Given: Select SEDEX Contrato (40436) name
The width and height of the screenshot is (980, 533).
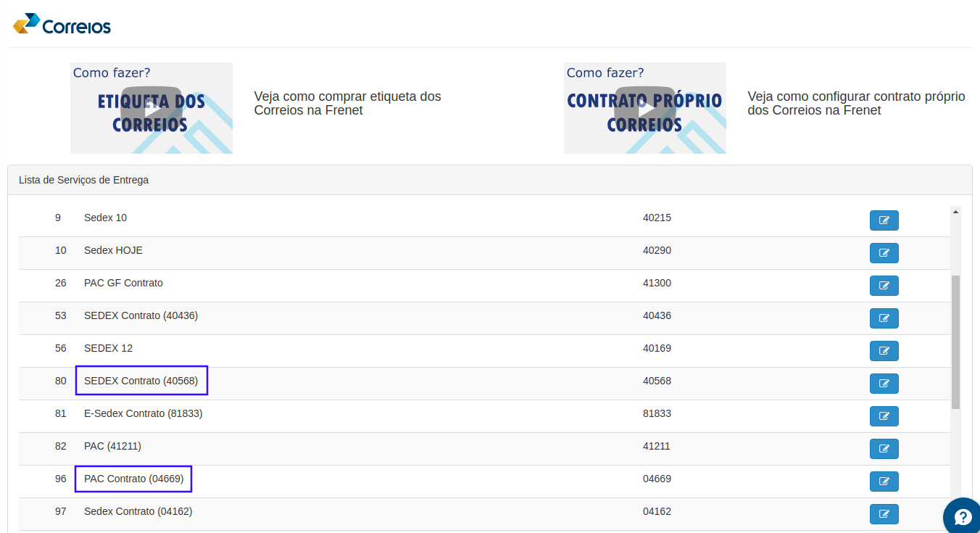Looking at the screenshot, I should 141,315.
